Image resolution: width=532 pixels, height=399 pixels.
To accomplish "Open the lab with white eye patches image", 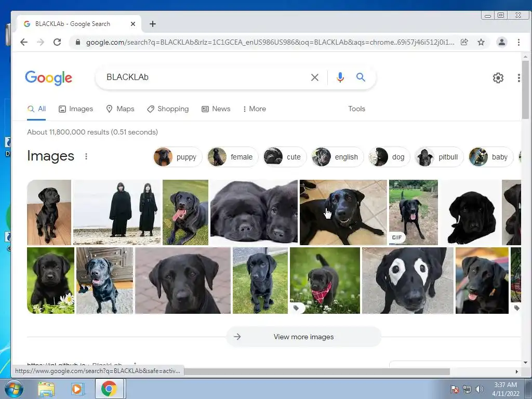I will point(408,281).
